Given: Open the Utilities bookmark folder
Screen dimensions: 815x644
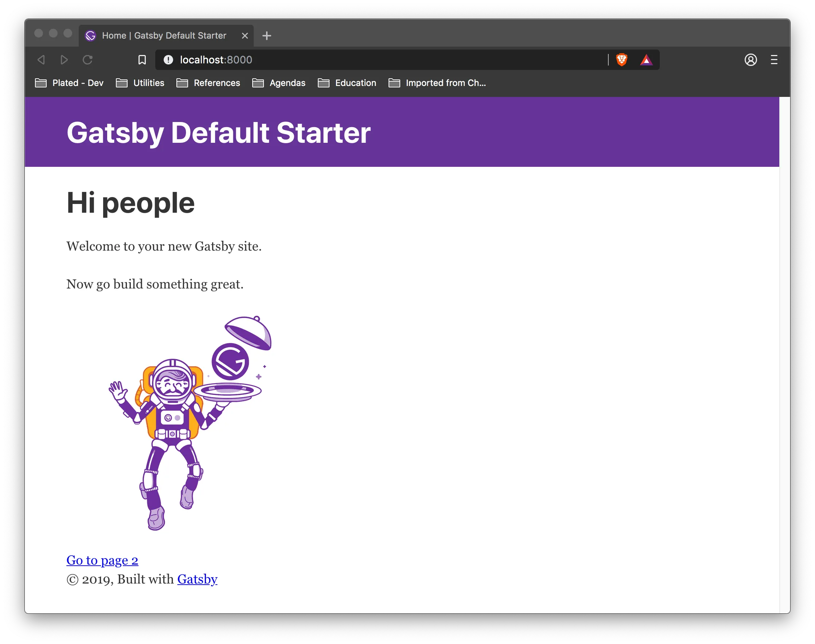Looking at the screenshot, I should point(140,83).
